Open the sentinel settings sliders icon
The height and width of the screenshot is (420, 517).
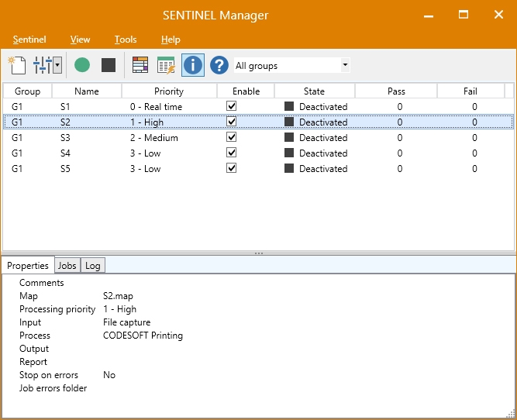pyautogui.click(x=42, y=65)
